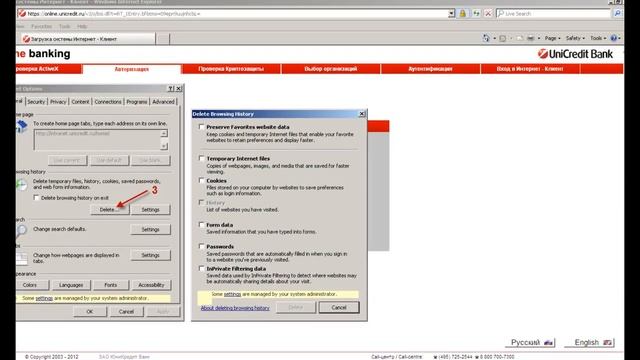Image resolution: width=640 pixels, height=360 pixels.
Task: Click the security lock icon in address bar
Action: [x=462, y=13]
